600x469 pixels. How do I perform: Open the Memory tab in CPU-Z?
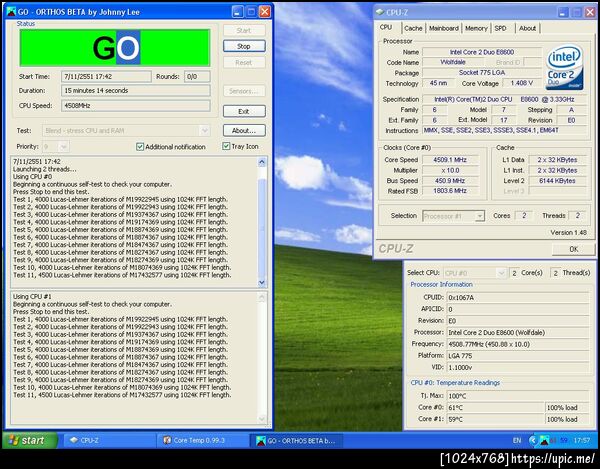[476, 28]
